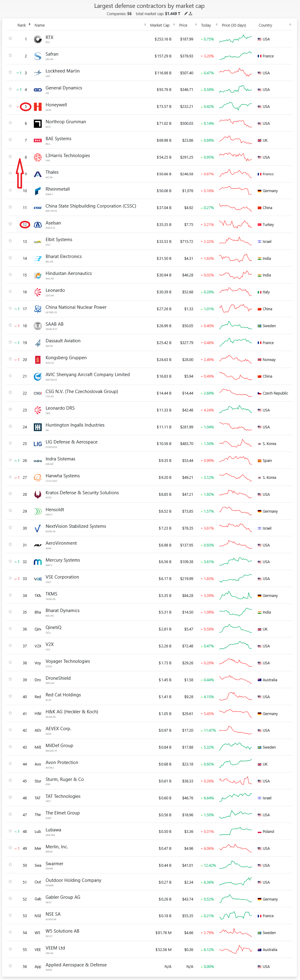The width and height of the screenshot is (300, 980).
Task: Sort the table by Rank column
Action: [22, 25]
